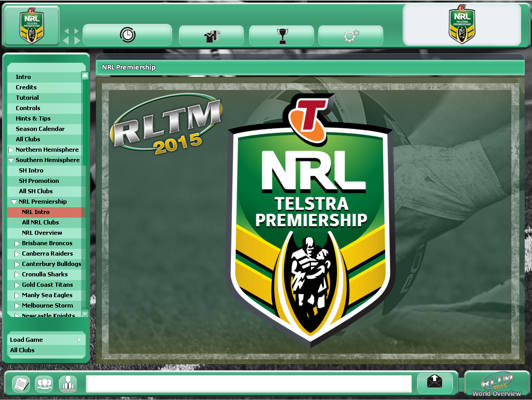Expand Manly Sea Eagles arrow

pos(17,295)
